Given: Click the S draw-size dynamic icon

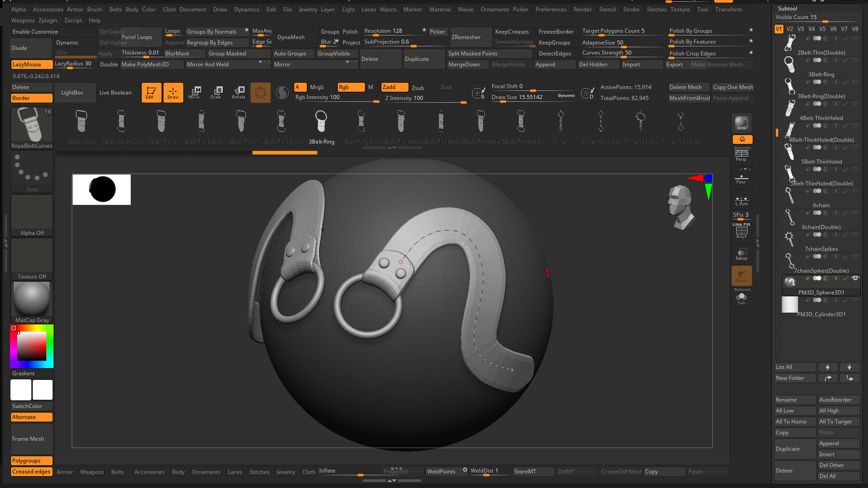Looking at the screenshot, I should click(x=478, y=93).
